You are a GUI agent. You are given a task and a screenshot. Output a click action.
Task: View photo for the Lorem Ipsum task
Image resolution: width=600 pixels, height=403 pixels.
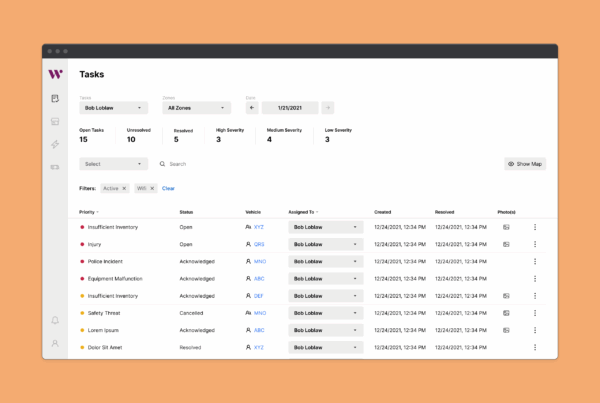coord(506,330)
